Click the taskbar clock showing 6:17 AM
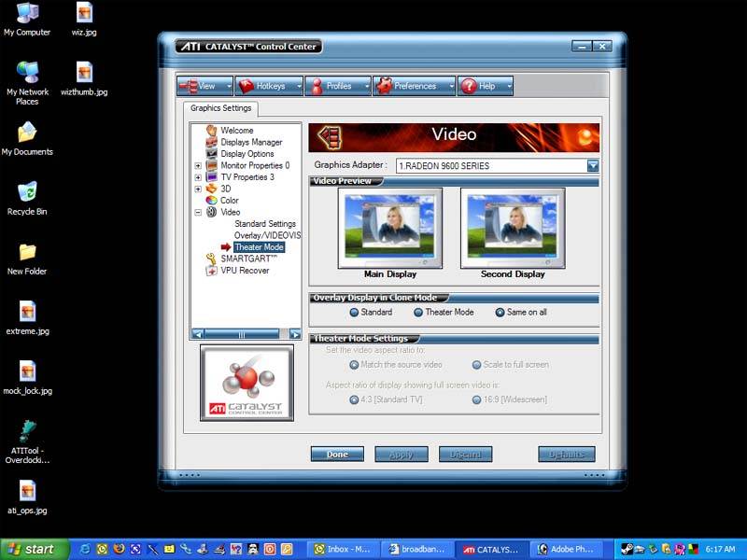Image resolution: width=747 pixels, height=560 pixels. tap(720, 549)
